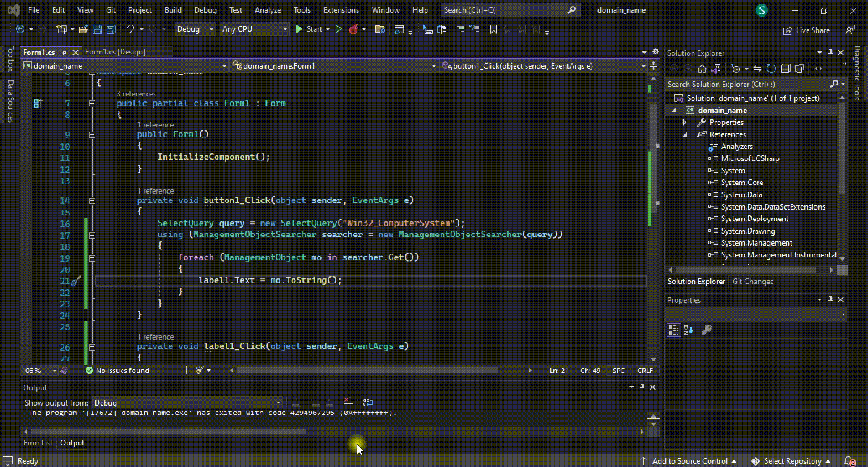This screenshot has height=467, width=868.
Task: Open the Any CPU platform dropdown
Action: pyautogui.click(x=254, y=30)
